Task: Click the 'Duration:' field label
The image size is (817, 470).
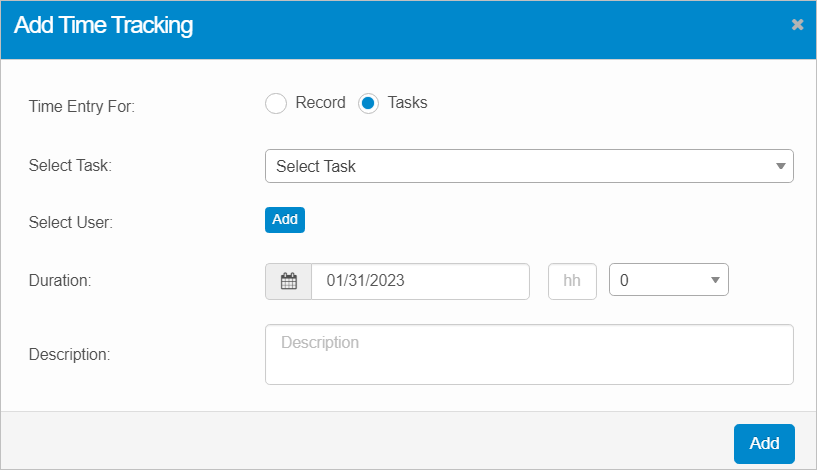Action: pyautogui.click(x=60, y=282)
